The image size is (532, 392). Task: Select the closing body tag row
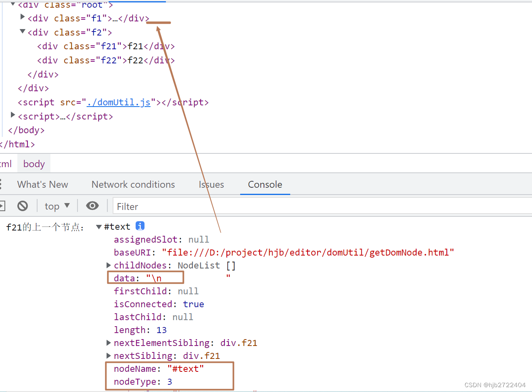pos(27,130)
